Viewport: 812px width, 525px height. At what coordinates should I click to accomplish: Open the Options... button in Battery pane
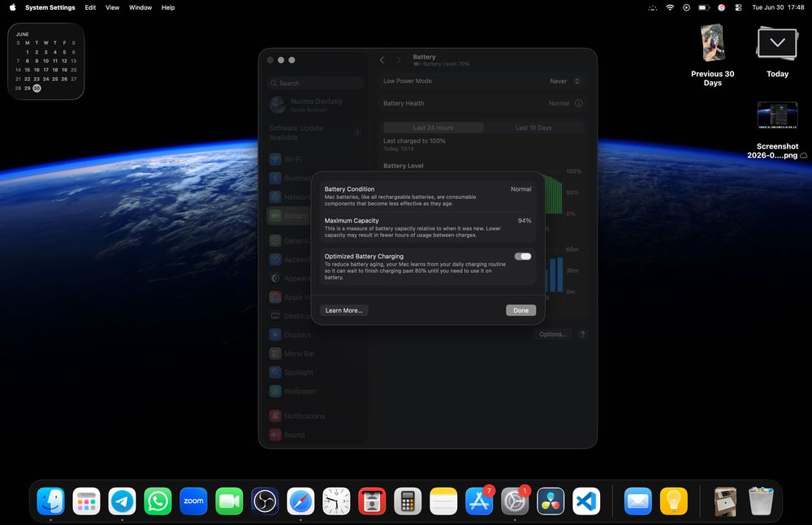click(552, 334)
